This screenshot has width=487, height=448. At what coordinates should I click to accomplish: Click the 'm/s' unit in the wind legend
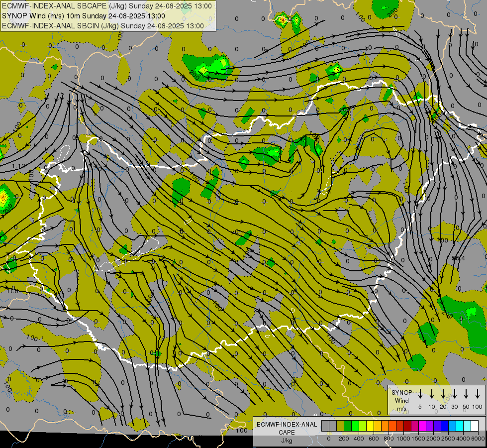click(x=401, y=409)
